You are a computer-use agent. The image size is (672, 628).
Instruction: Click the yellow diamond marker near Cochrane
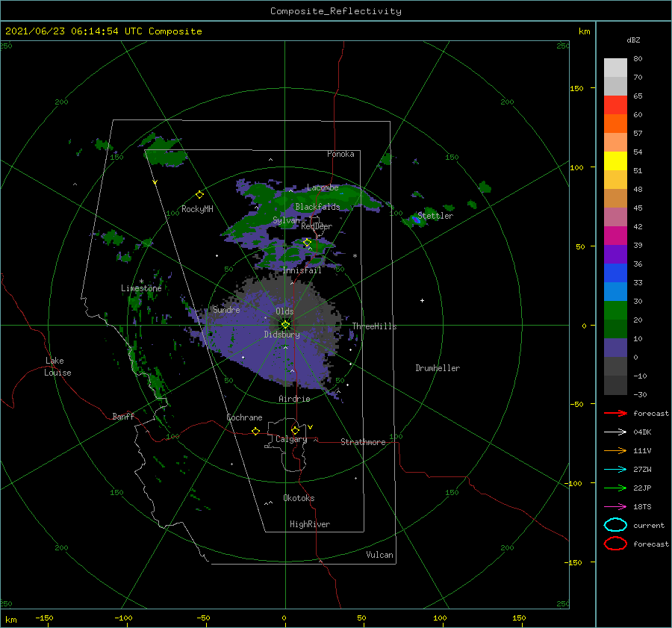pos(255,431)
